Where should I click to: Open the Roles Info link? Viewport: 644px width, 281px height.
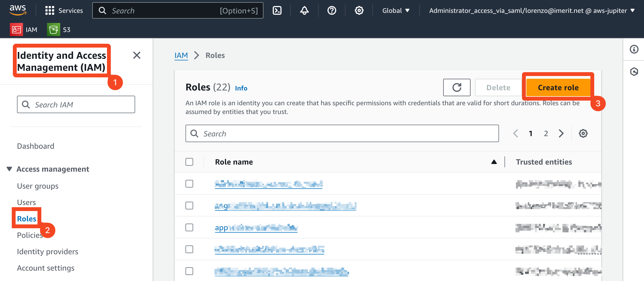click(241, 88)
